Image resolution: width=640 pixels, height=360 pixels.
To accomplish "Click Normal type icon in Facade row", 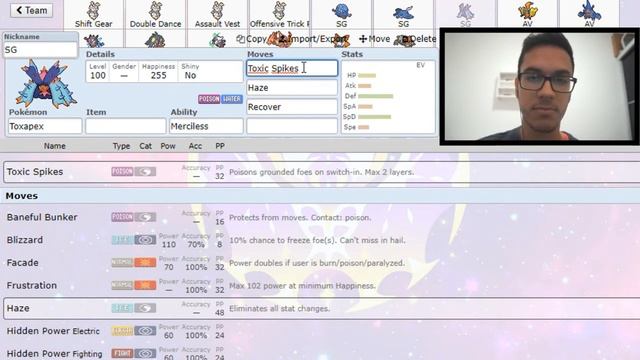I will (122, 262).
